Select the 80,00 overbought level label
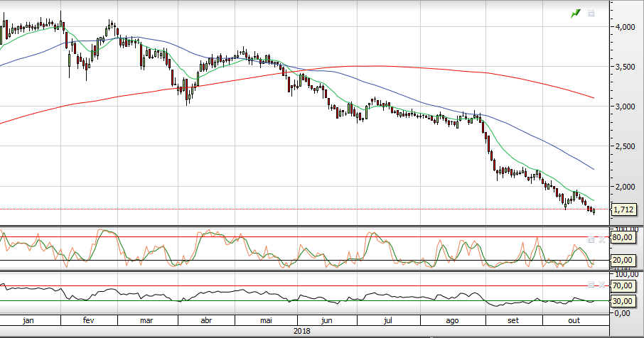 [622, 237]
